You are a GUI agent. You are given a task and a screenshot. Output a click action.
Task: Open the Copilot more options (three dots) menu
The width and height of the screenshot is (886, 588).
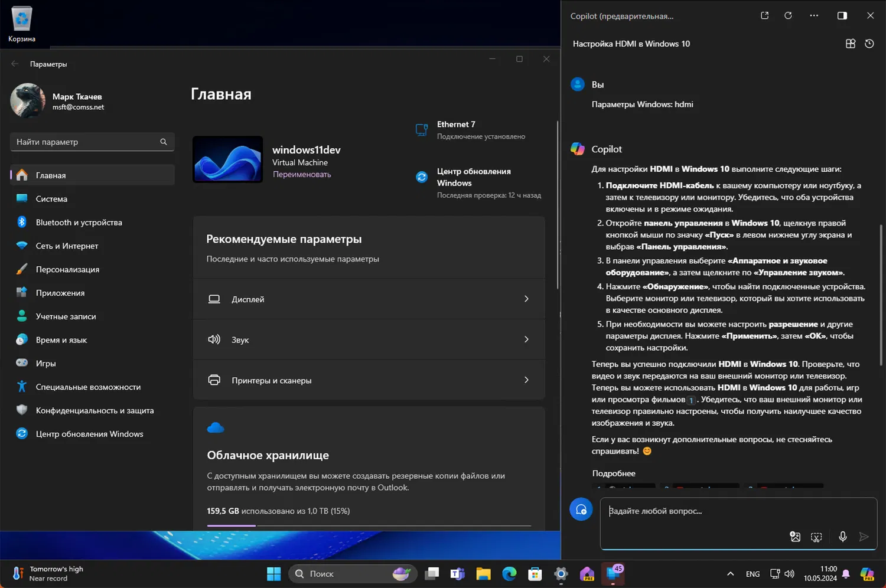click(x=814, y=16)
